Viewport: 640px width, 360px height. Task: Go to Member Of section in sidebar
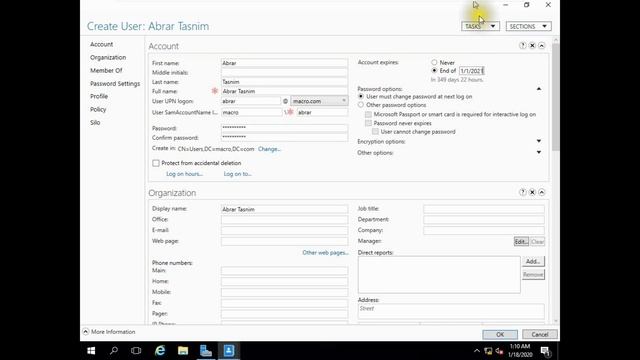(x=106, y=71)
